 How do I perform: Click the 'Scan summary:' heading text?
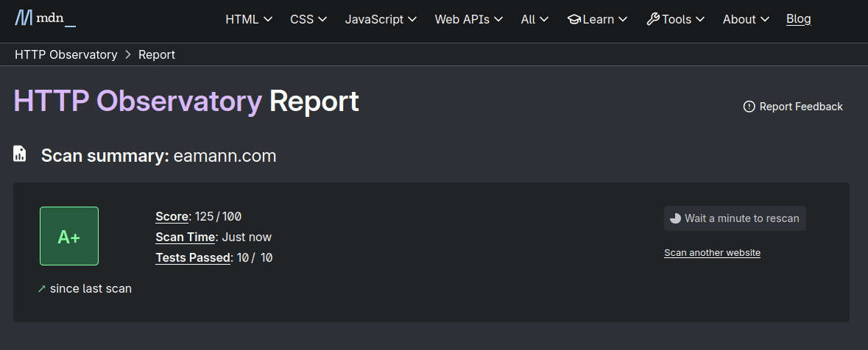105,156
